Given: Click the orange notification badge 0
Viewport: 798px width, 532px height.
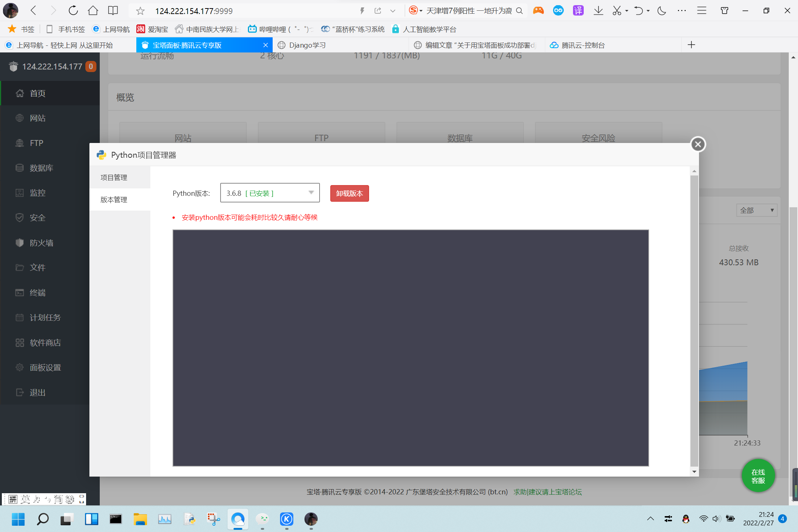Looking at the screenshot, I should coord(91,66).
